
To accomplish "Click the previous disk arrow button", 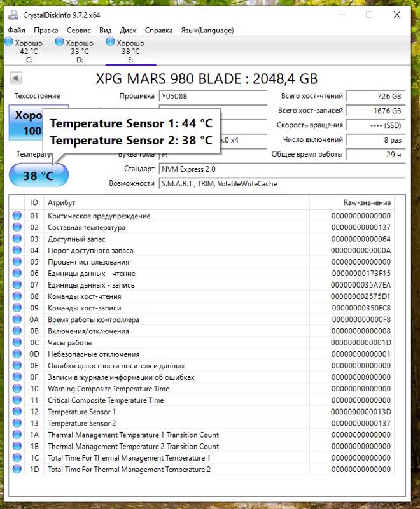I will (x=15, y=78).
